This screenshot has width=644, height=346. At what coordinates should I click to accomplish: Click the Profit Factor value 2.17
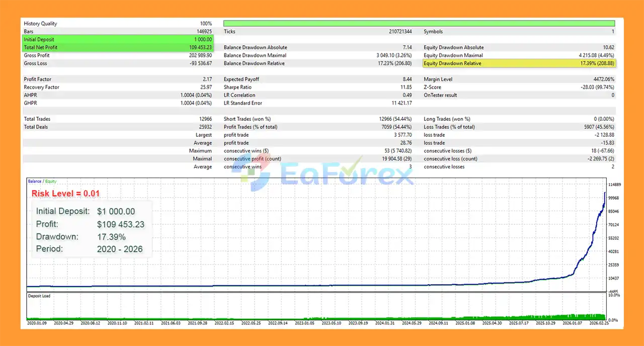point(207,79)
